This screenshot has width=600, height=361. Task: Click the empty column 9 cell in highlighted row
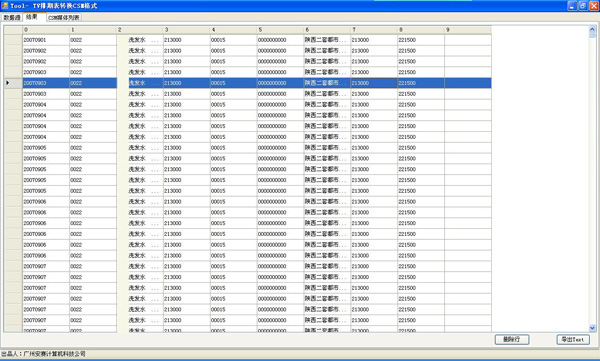tap(468, 83)
